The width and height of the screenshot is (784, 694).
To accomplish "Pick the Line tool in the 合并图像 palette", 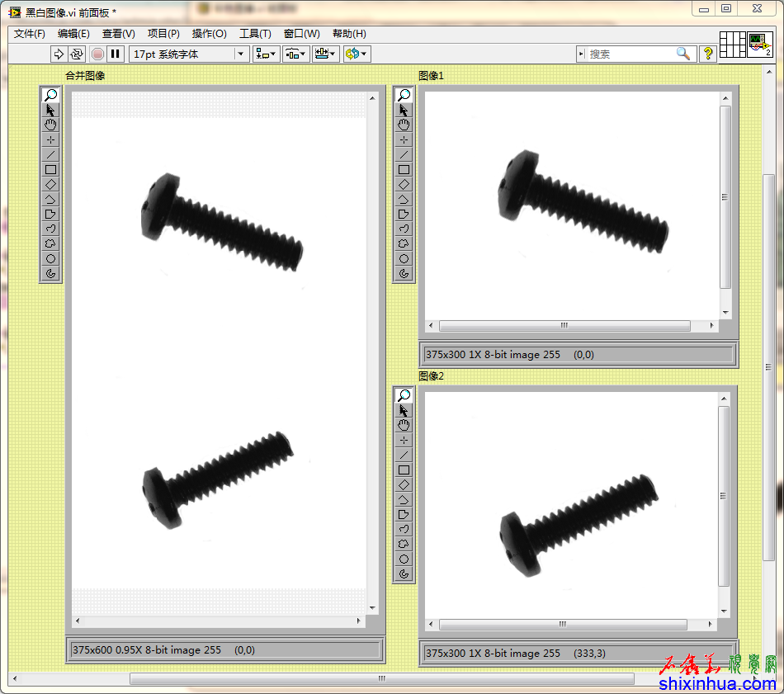I will pyautogui.click(x=51, y=154).
